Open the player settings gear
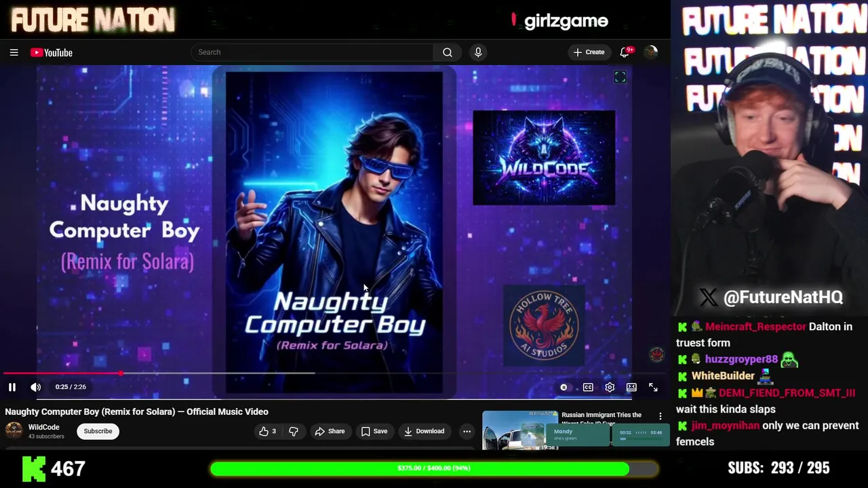 tap(610, 387)
